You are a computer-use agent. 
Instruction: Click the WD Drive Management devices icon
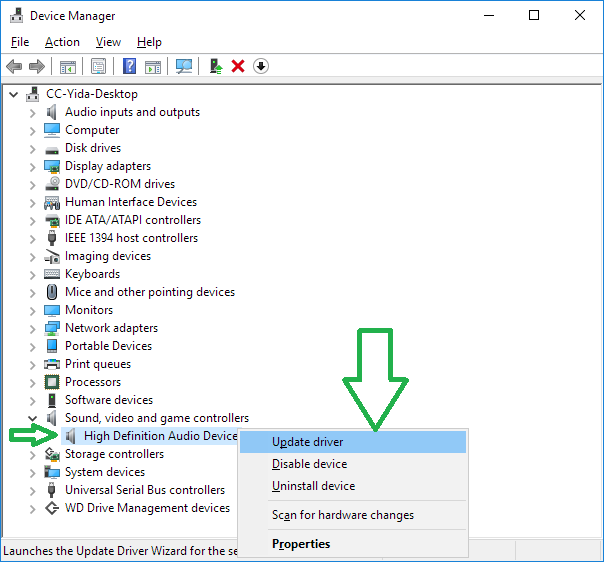click(52, 508)
